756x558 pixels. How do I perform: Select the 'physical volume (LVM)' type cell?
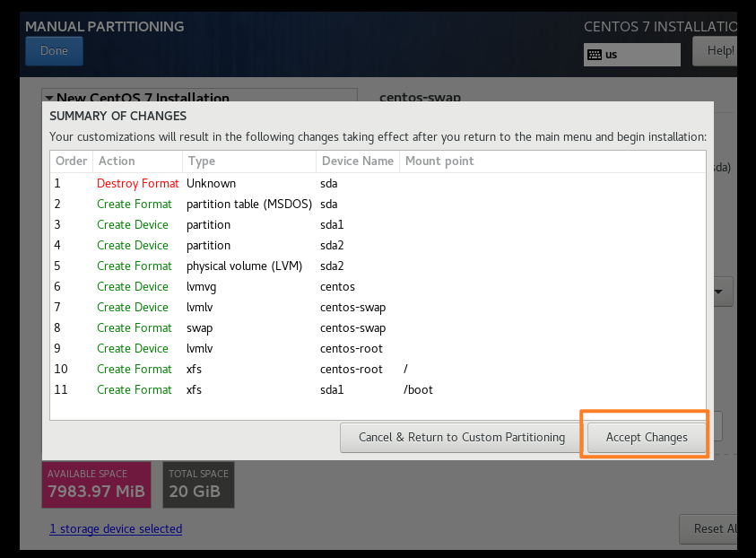coord(245,266)
